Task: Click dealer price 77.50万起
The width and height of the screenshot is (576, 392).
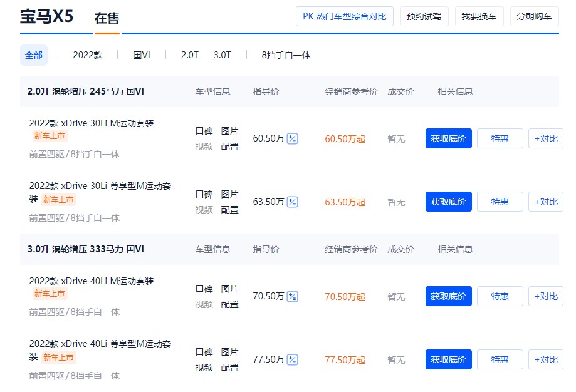Action: (x=345, y=359)
